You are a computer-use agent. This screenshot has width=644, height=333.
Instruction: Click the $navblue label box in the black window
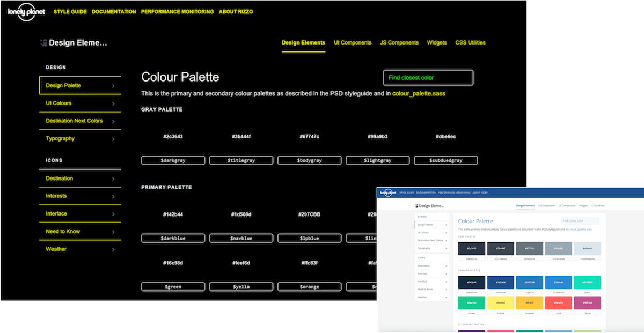click(x=241, y=238)
